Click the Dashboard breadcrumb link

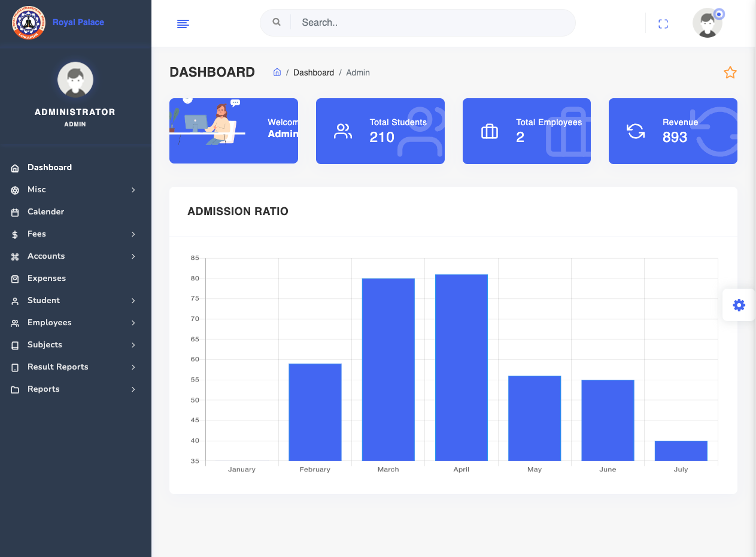tap(313, 72)
